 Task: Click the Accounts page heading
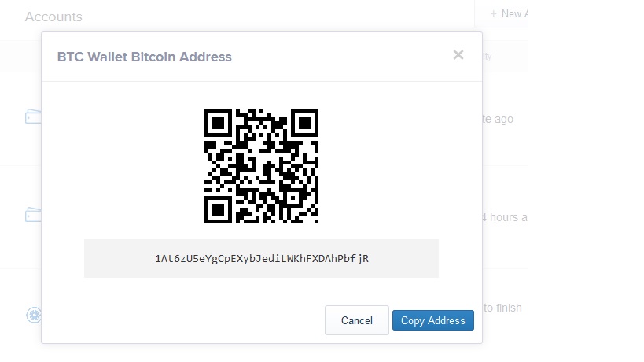pos(53,17)
